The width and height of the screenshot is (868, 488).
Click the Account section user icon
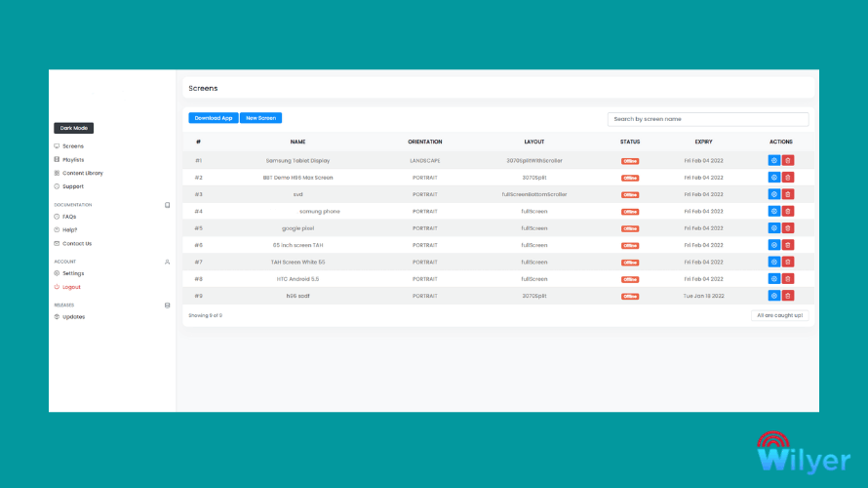[x=167, y=262]
